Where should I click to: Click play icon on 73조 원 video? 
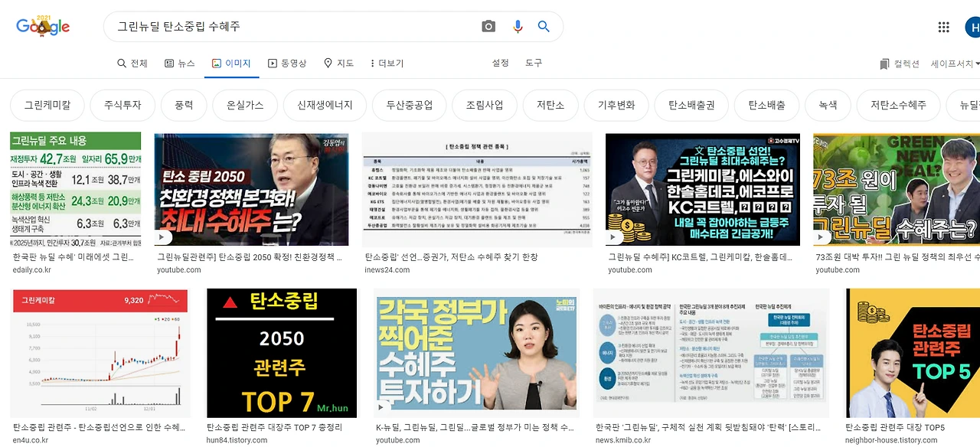click(x=822, y=238)
